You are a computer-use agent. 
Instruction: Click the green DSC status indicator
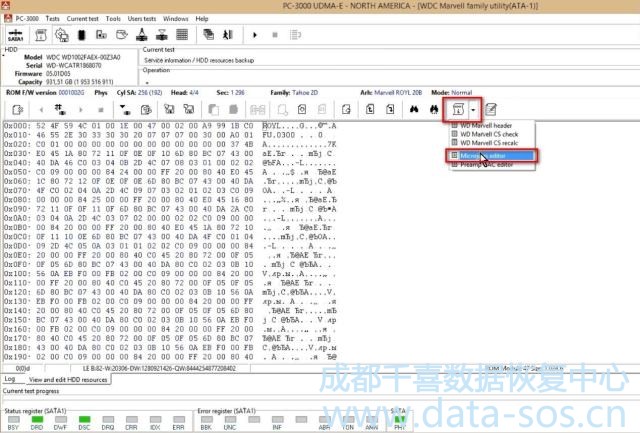pos(84,422)
